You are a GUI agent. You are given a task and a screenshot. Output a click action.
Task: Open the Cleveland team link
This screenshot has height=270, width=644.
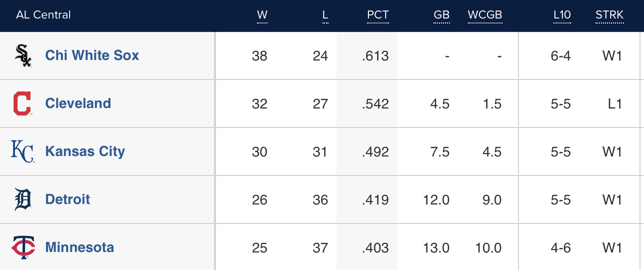click(x=78, y=103)
